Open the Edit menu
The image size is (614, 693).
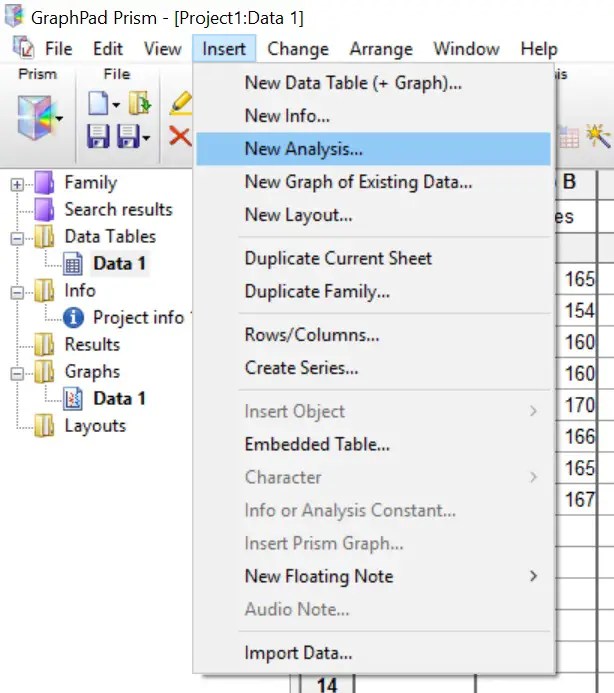pos(108,49)
